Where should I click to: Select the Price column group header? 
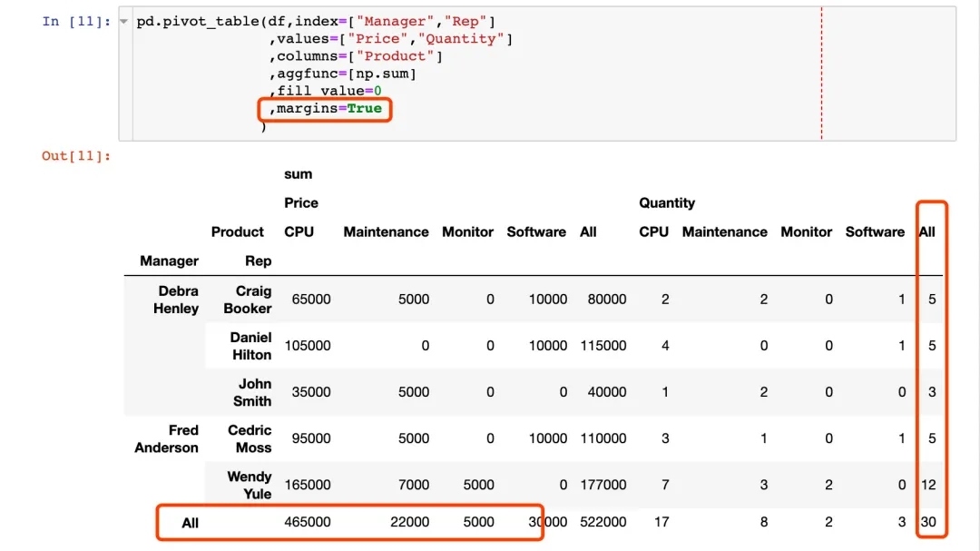tap(301, 203)
